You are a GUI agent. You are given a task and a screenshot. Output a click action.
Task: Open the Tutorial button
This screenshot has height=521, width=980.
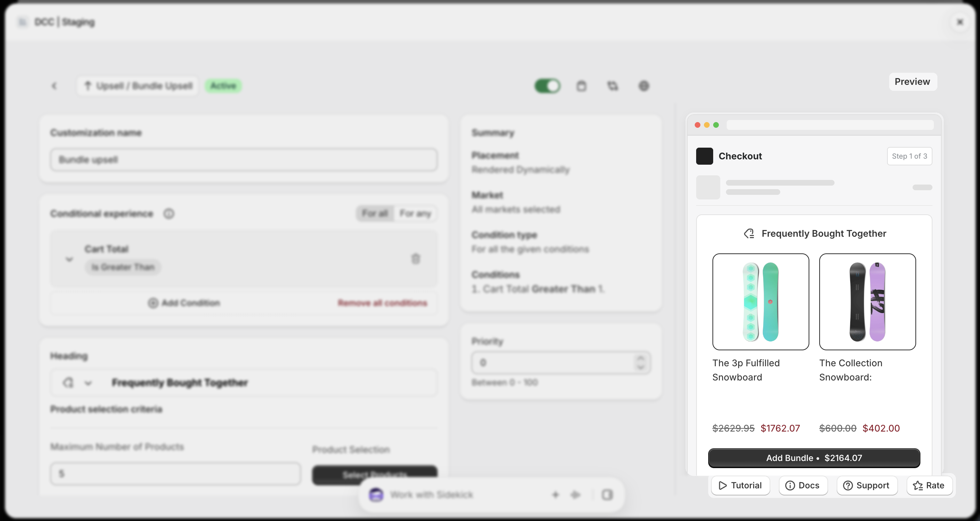point(740,486)
